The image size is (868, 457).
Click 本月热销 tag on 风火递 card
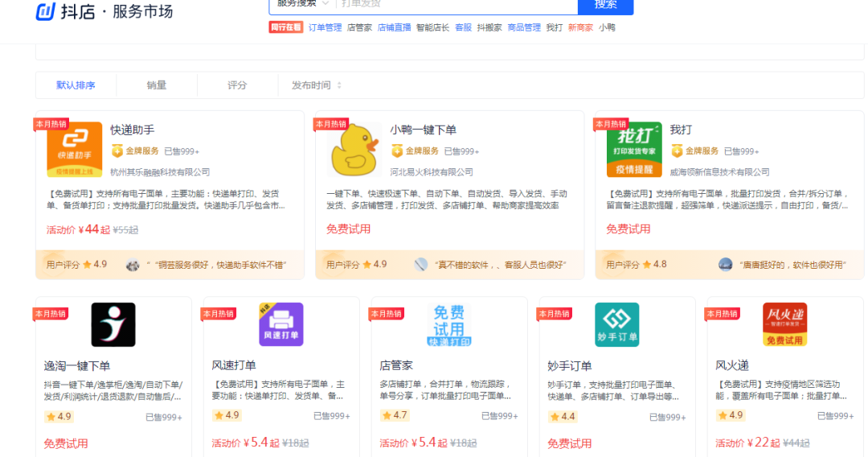point(723,314)
